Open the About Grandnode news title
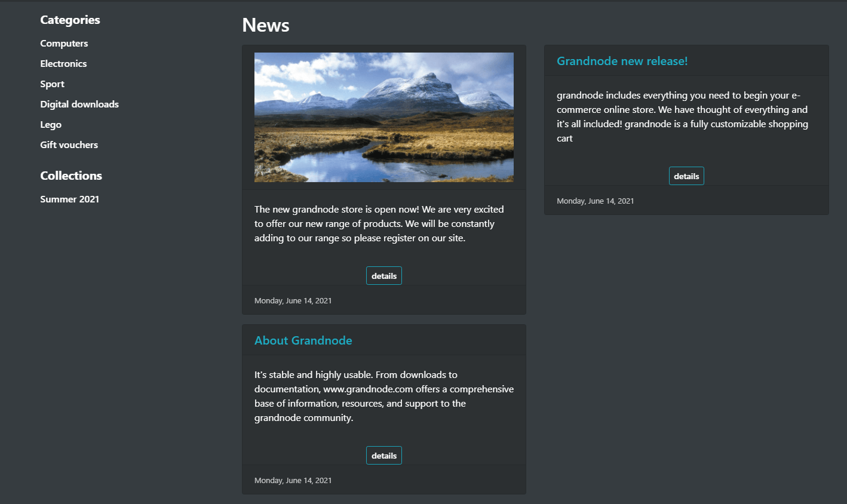The width and height of the screenshot is (847, 504). pos(303,340)
